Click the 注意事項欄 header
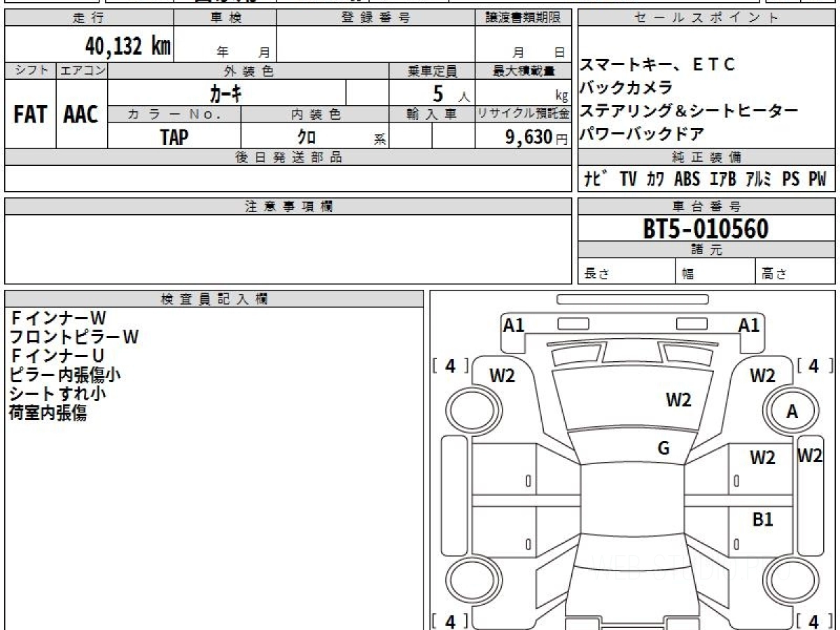This screenshot has height=630, width=840. (288, 206)
